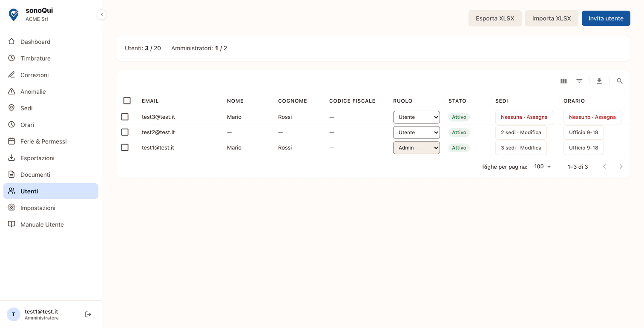
Task: Click the Invita utente button
Action: pyautogui.click(x=606, y=18)
